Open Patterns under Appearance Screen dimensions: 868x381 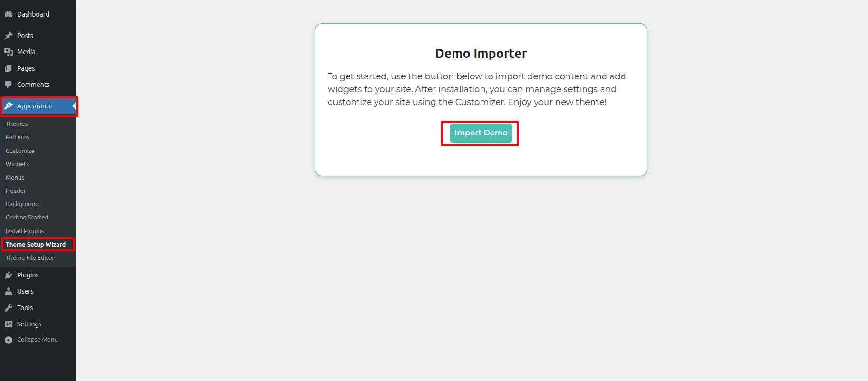click(x=18, y=137)
